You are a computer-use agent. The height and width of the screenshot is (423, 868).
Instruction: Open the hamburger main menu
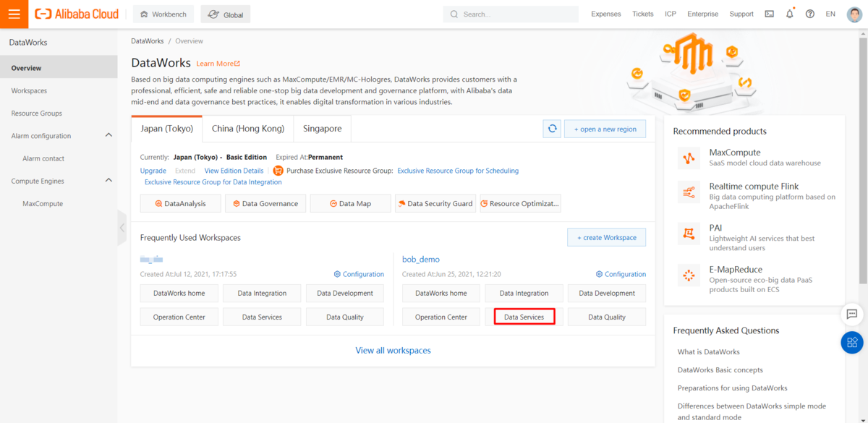pos(14,14)
